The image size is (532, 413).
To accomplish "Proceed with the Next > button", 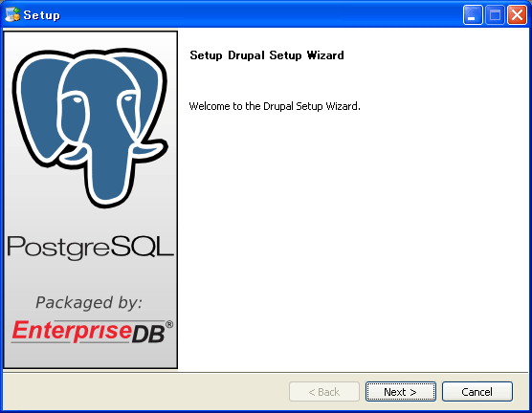I will coord(401,392).
